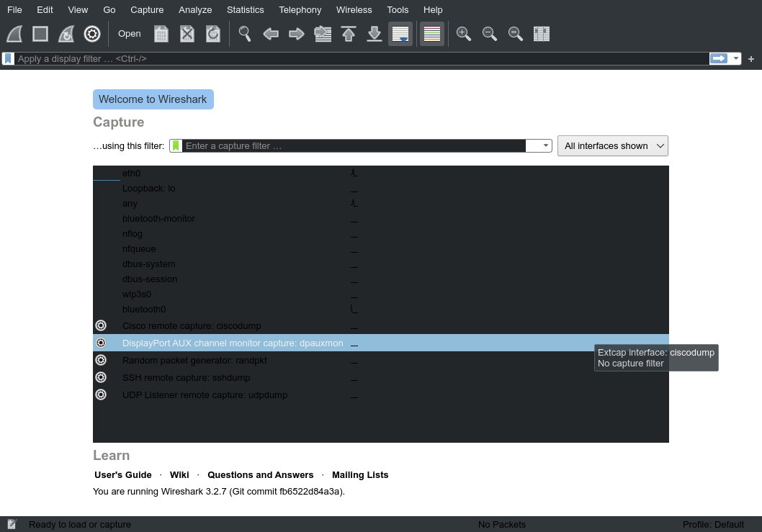Select the nfqueue interface

381,249
